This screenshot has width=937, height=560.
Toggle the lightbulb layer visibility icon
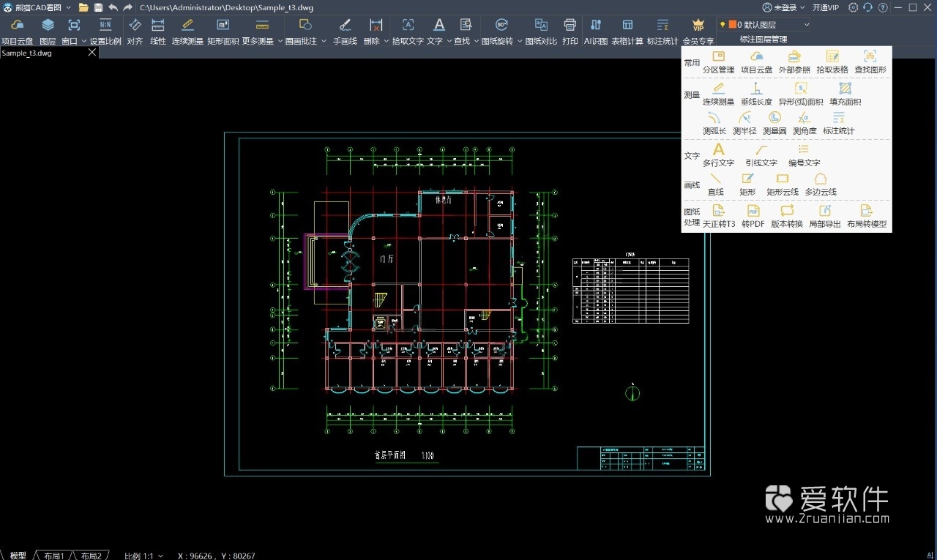(x=723, y=25)
